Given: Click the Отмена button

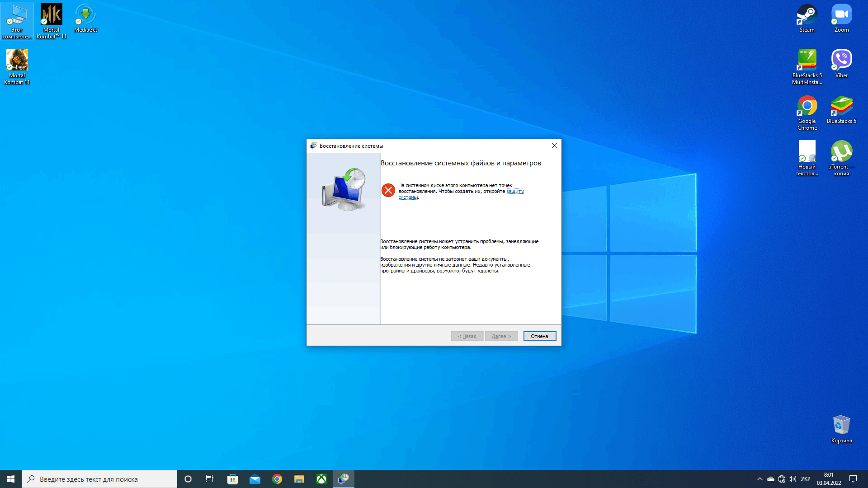Looking at the screenshot, I should coord(539,335).
